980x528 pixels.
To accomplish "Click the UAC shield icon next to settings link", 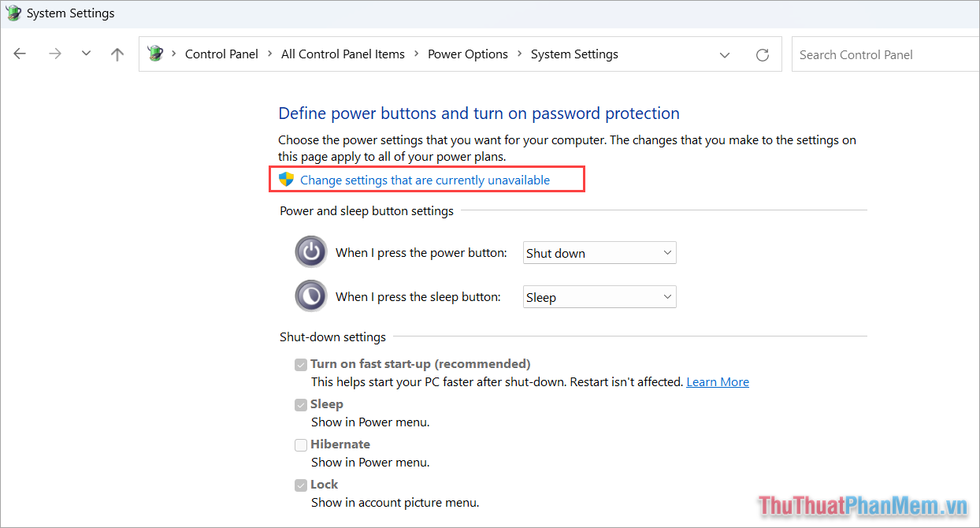I will 286,179.
